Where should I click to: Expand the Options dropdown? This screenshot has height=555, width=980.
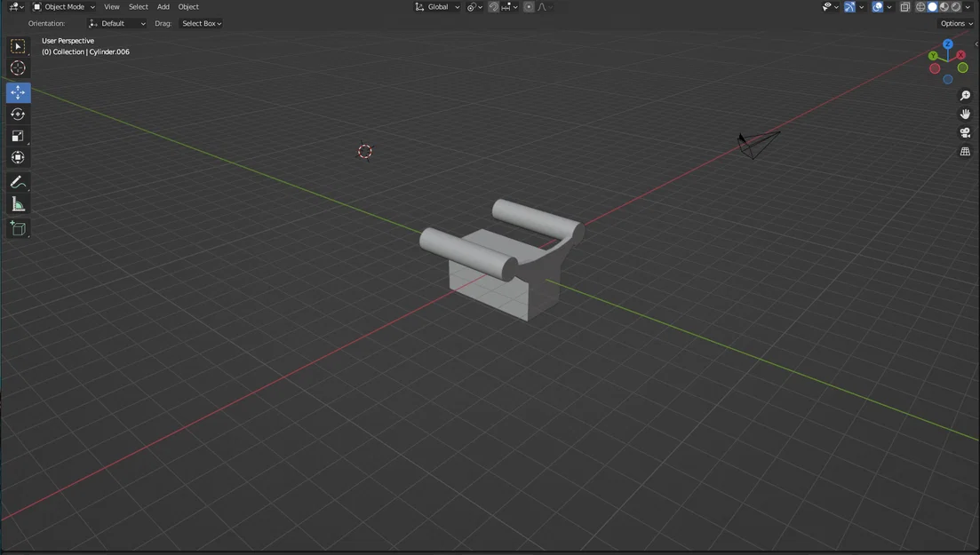[x=954, y=23]
